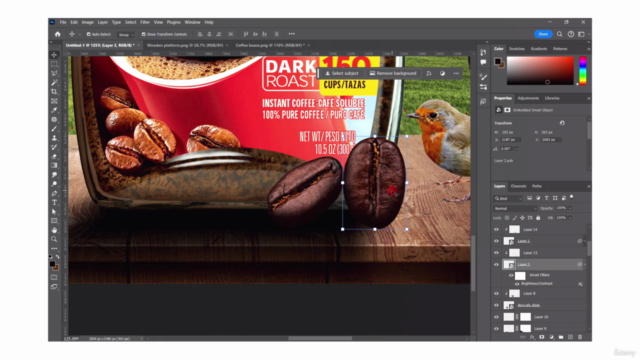640x360 pixels.
Task: Select the Dodge tool
Action: click(x=54, y=184)
